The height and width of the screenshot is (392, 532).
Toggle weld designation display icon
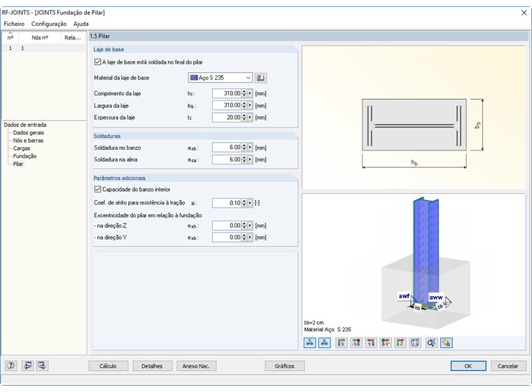point(325,343)
